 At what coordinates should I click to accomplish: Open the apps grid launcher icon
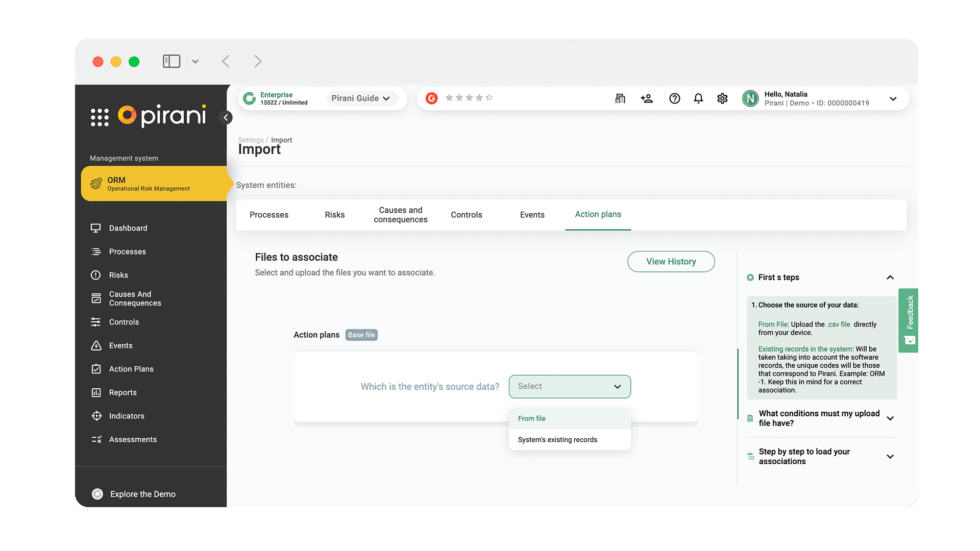(x=100, y=117)
